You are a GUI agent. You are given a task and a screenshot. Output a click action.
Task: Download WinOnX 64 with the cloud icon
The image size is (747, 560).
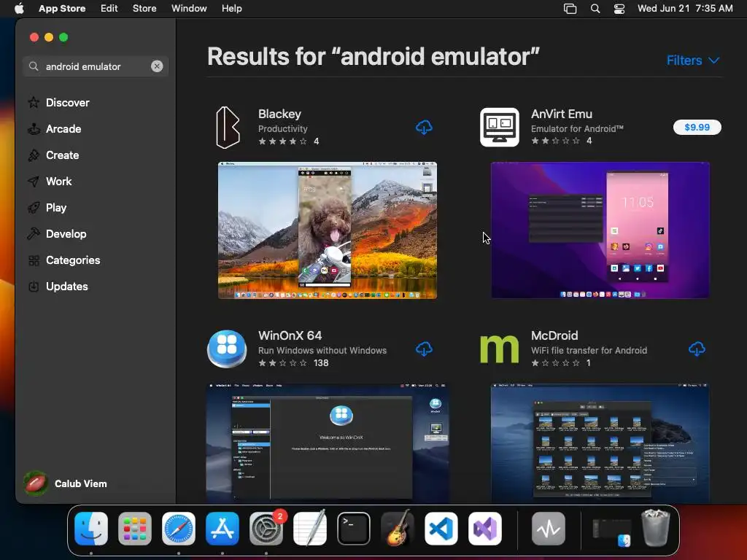click(x=424, y=349)
